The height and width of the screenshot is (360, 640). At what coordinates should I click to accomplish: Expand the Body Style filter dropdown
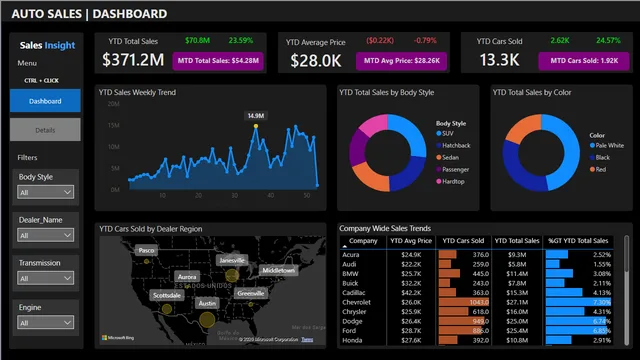pyautogui.click(x=45, y=192)
